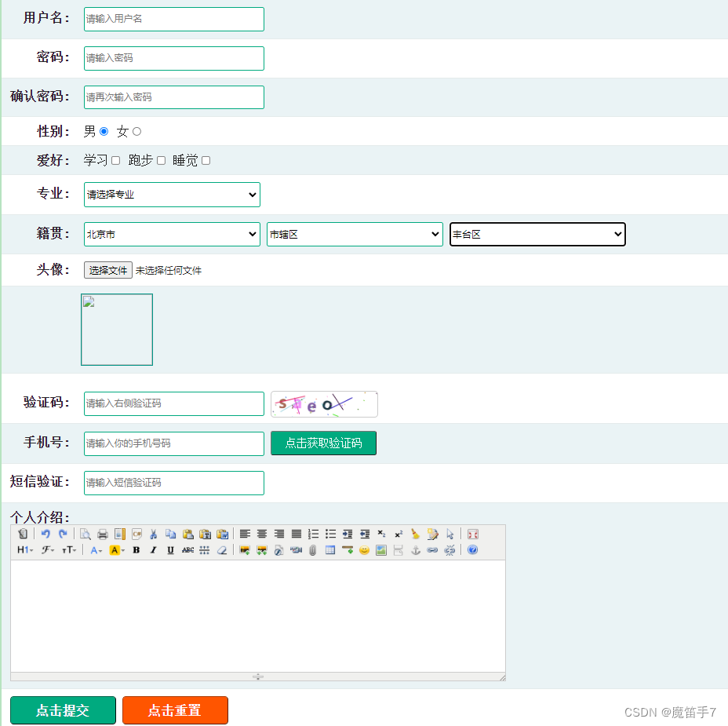Click the Underline icon in the editor toolbar
The width and height of the screenshot is (728, 726).
tap(169, 549)
